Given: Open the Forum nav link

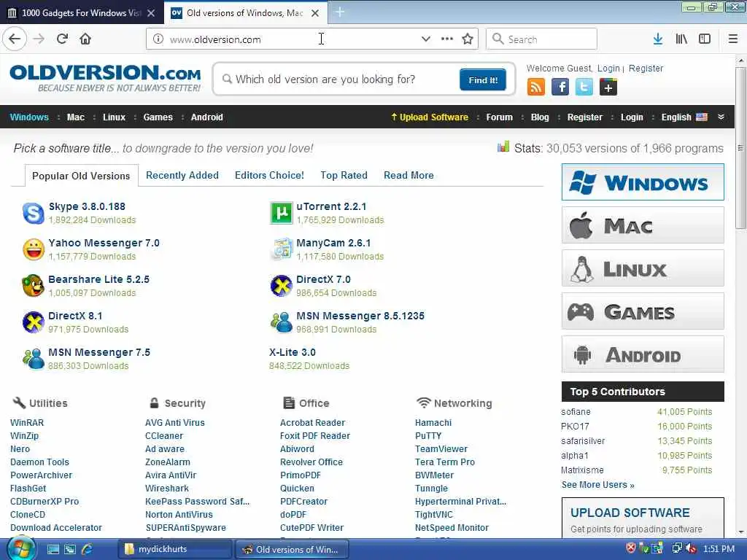Looking at the screenshot, I should pos(499,117).
